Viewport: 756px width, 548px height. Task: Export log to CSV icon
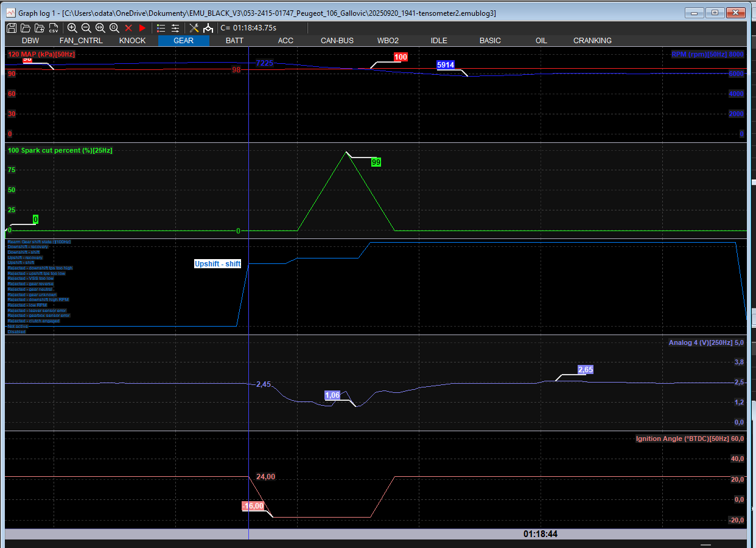click(54, 28)
